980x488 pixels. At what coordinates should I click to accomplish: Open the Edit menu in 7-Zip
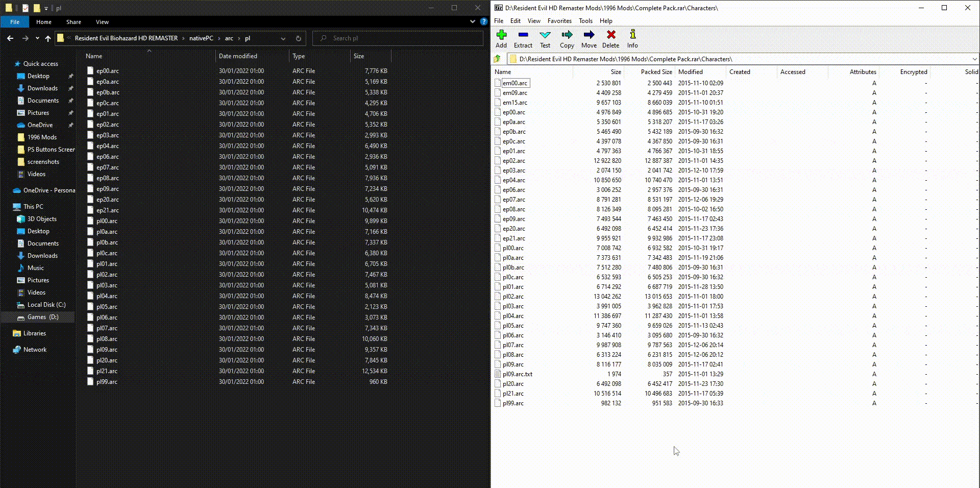[516, 21]
